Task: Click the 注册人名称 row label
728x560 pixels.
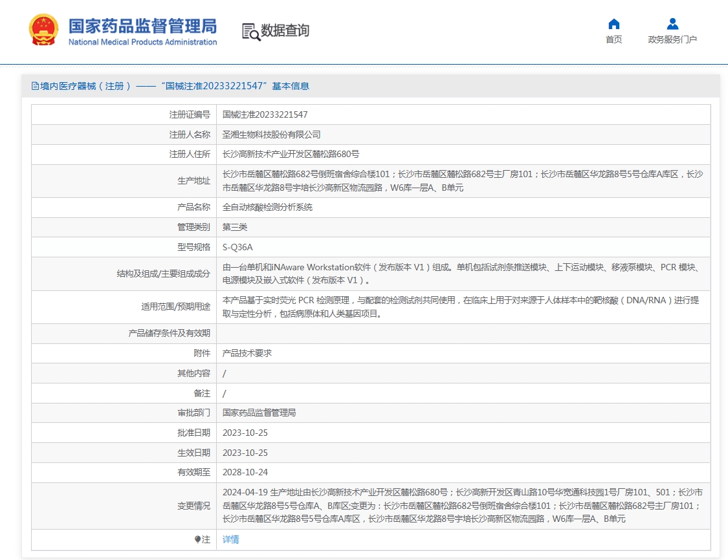Action: click(x=190, y=135)
